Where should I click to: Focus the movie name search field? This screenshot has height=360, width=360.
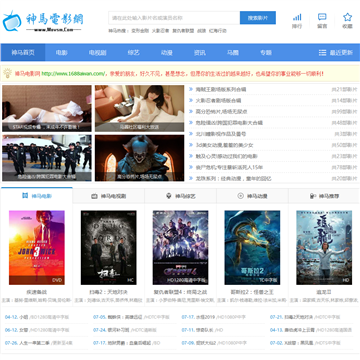coord(174,18)
